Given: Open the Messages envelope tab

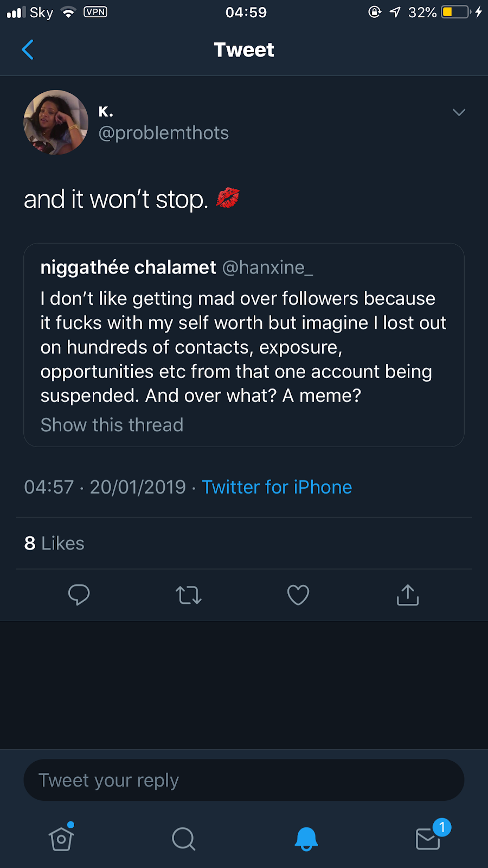Looking at the screenshot, I should pyautogui.click(x=428, y=839).
